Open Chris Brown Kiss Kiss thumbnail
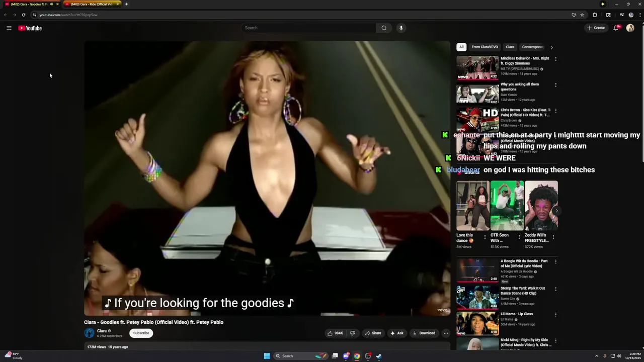The height and width of the screenshot is (362, 644). [477, 120]
